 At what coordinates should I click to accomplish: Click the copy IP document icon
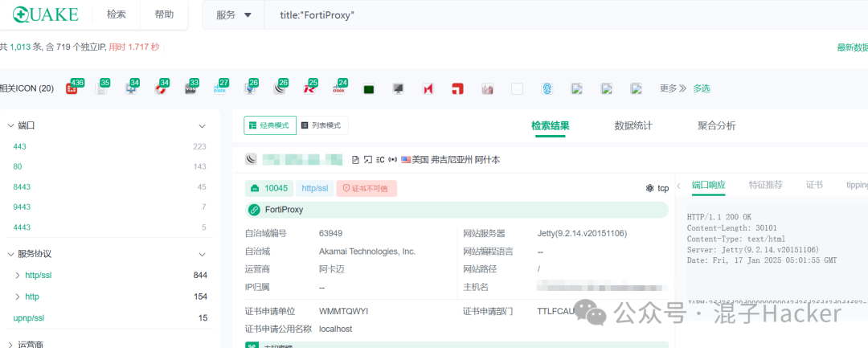point(355,160)
